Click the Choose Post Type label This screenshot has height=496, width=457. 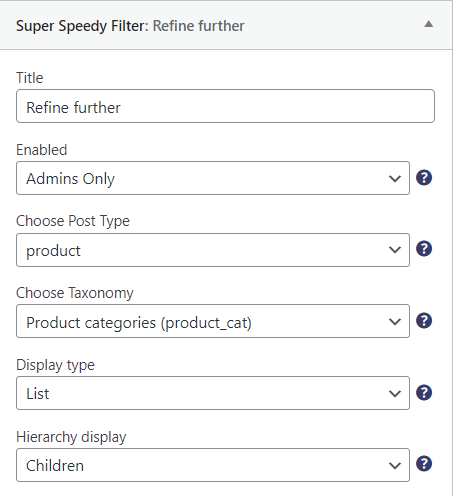pyautogui.click(x=73, y=221)
